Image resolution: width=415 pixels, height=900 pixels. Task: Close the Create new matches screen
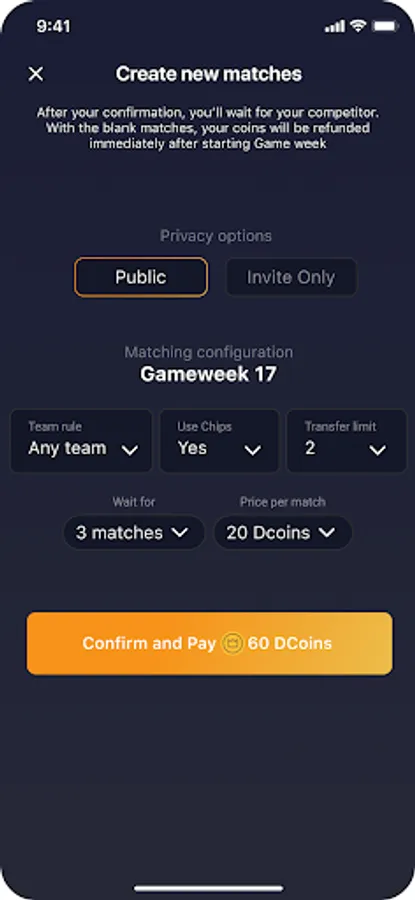click(x=36, y=74)
